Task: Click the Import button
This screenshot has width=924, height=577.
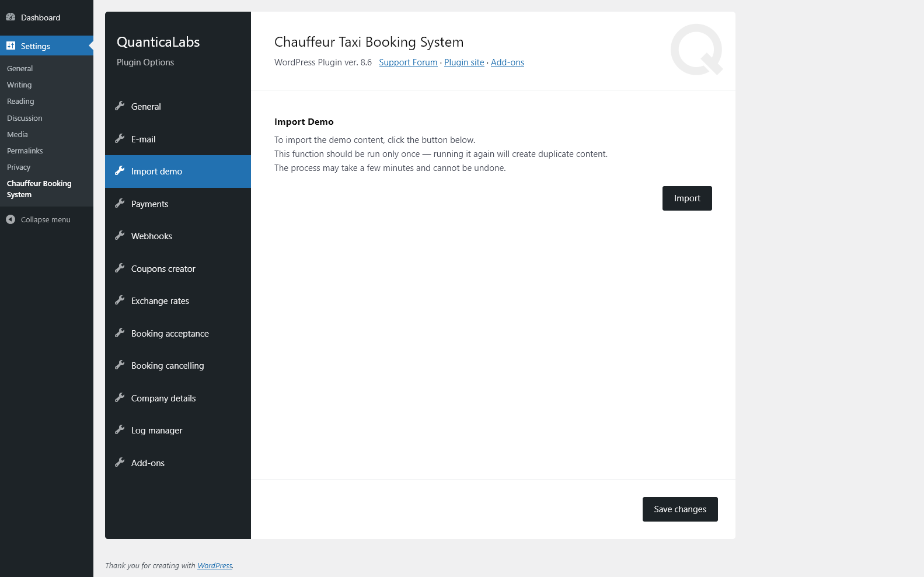Action: coord(687,198)
